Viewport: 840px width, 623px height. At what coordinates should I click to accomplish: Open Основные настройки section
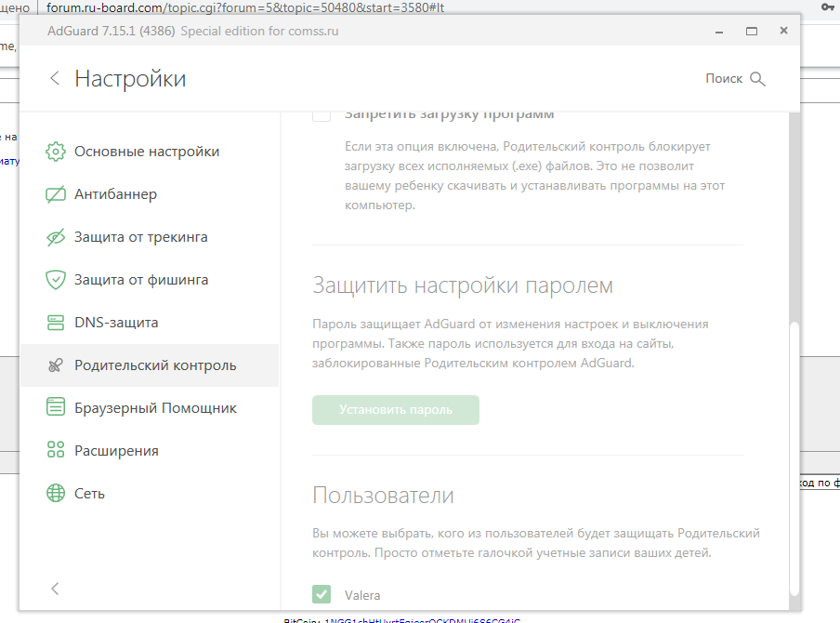pos(149,152)
